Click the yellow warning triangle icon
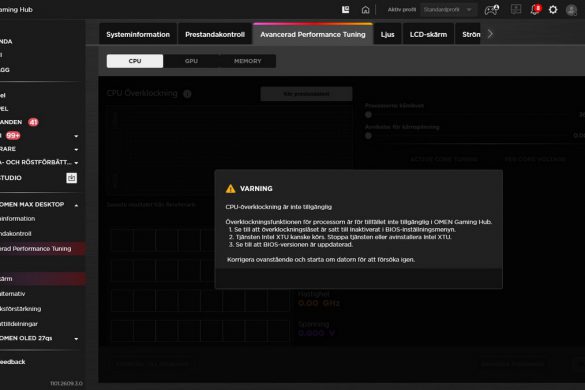Screen dimensions: 585x390 (231, 188)
